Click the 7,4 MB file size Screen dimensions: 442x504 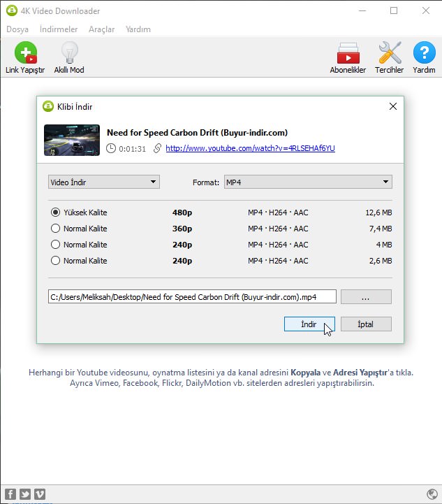click(x=381, y=229)
